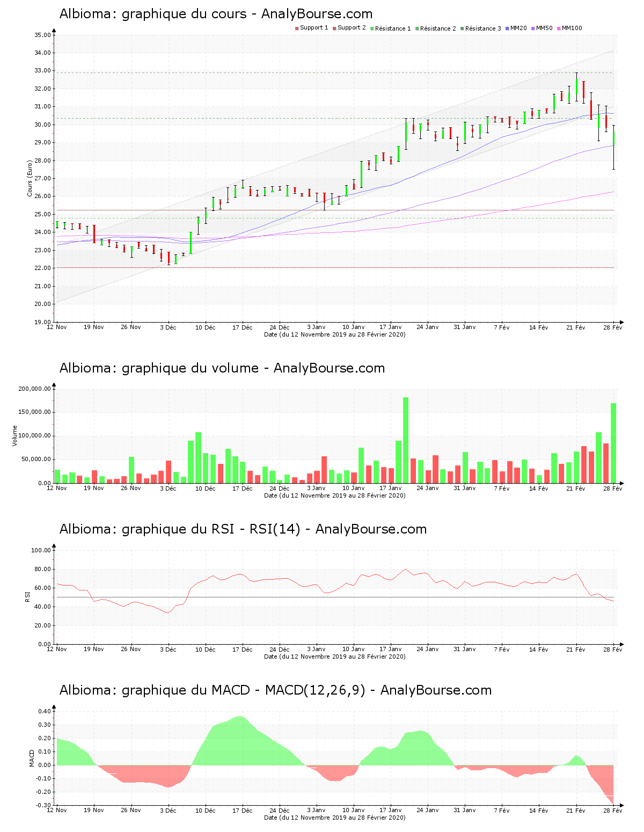
Task: Click the 0.40 value on MACD axis
Action: pyautogui.click(x=45, y=711)
